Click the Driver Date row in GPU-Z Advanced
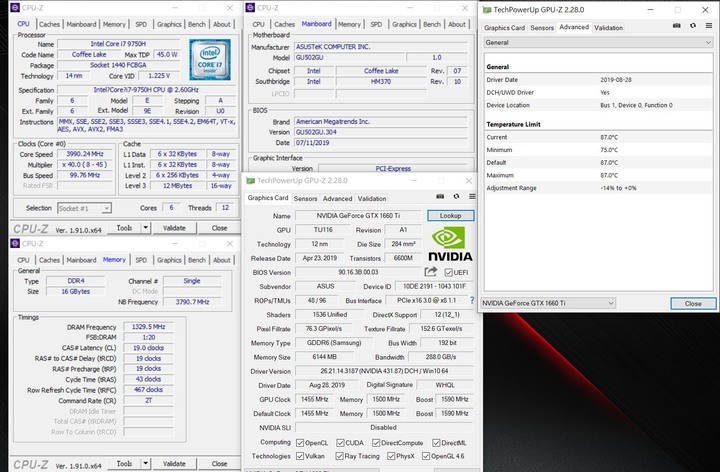 pyautogui.click(x=598, y=79)
